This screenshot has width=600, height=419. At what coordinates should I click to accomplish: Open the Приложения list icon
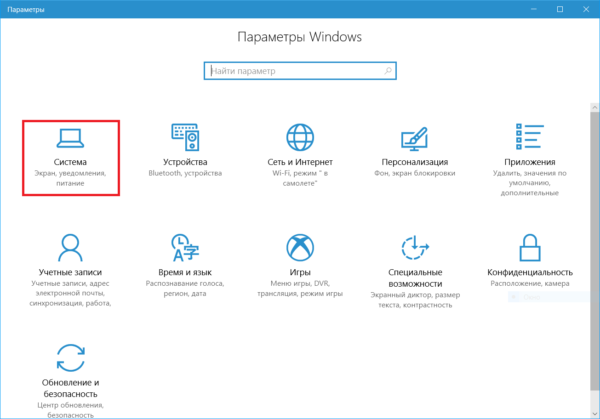tap(529, 137)
